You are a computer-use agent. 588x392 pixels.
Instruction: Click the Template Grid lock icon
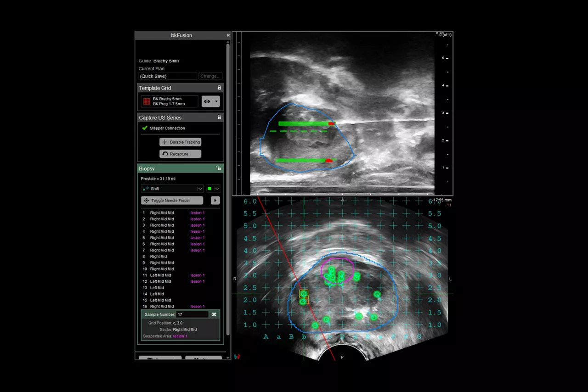pos(219,88)
